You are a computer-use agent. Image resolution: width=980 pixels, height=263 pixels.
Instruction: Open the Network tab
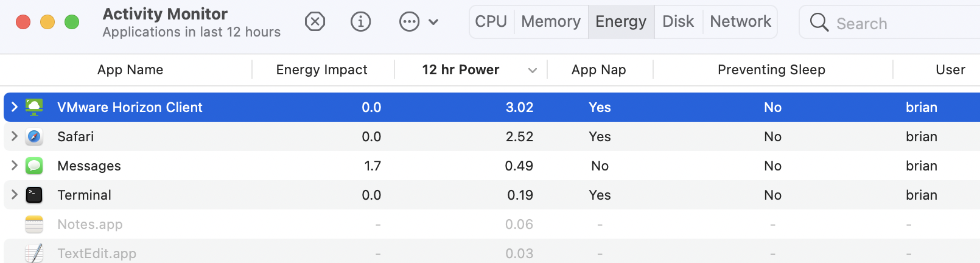[x=740, y=22]
